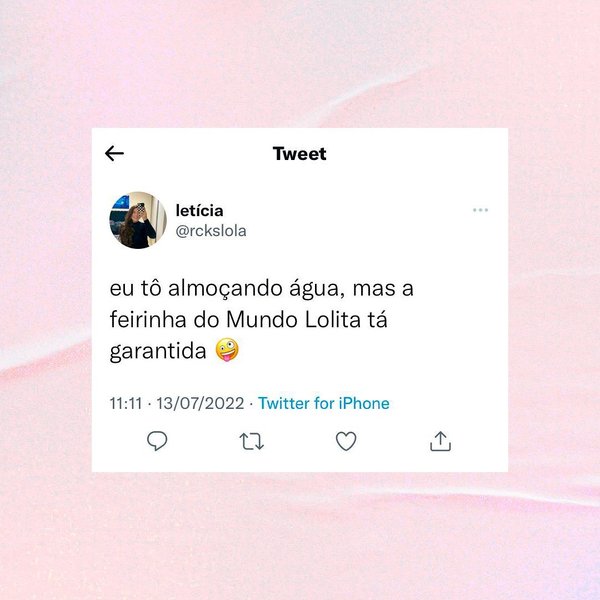Reply using the speech bubble icon
Viewport: 600px width, 600px height.
click(x=157, y=441)
